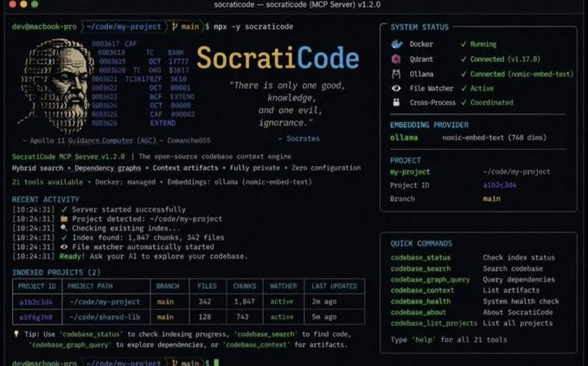The height and width of the screenshot is (366, 588).
Task: Select the codebase_context quick command
Action: click(422, 290)
